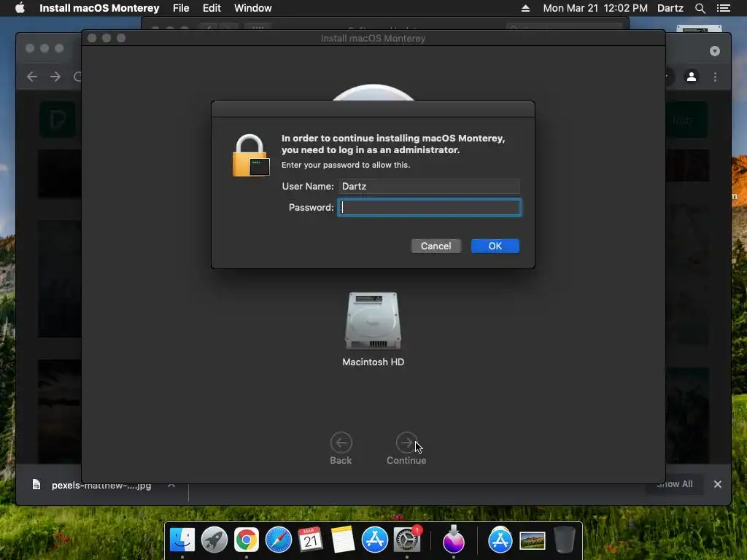
Task: Edit the User Name field showing Dartz
Action: pyautogui.click(x=429, y=186)
